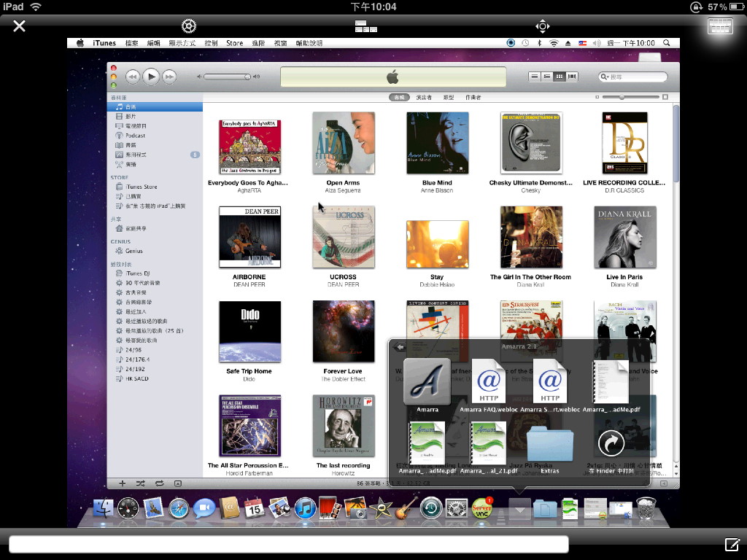Open the eject menu bar icon
The height and width of the screenshot is (560, 747).
click(x=568, y=43)
